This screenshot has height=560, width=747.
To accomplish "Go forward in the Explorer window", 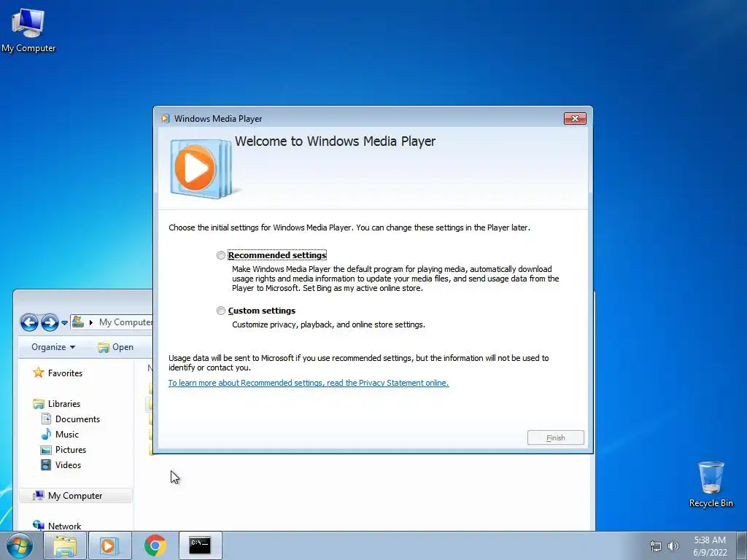I will tap(50, 322).
